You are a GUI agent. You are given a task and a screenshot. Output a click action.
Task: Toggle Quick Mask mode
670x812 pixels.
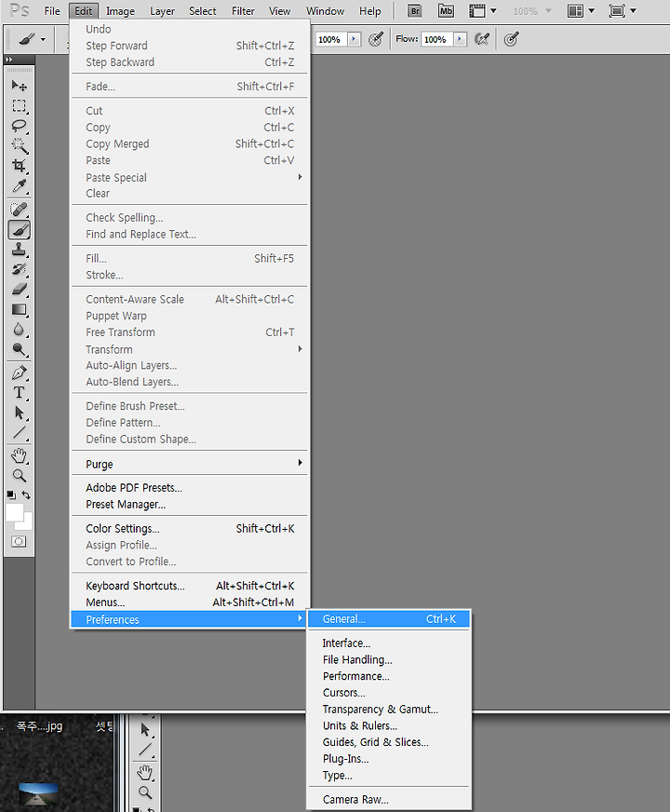(x=19, y=542)
